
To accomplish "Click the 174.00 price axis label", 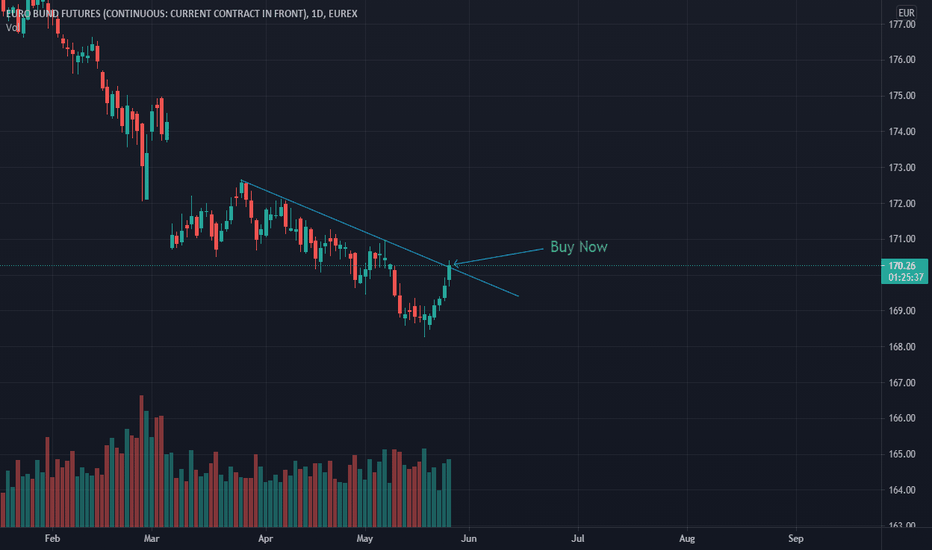I will [902, 131].
